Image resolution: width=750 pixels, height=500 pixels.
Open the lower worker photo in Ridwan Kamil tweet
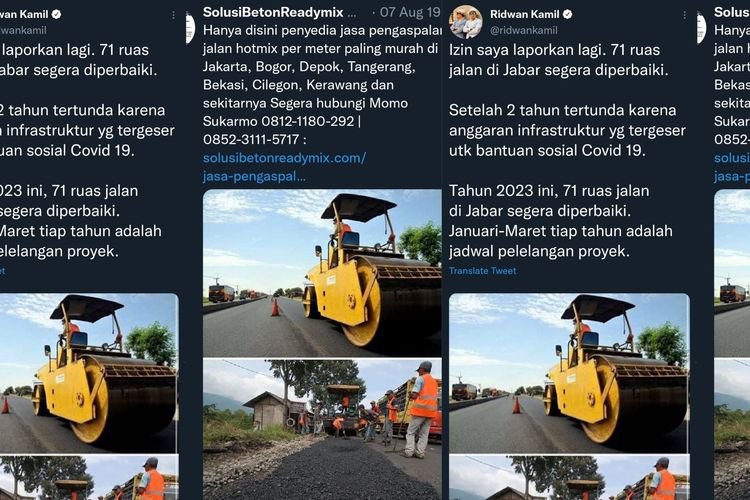(569, 478)
